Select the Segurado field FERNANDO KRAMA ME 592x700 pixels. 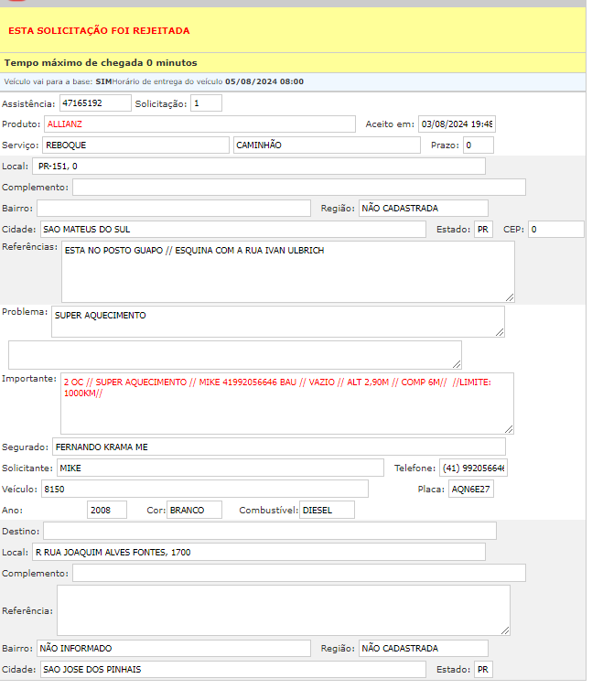coord(278,447)
